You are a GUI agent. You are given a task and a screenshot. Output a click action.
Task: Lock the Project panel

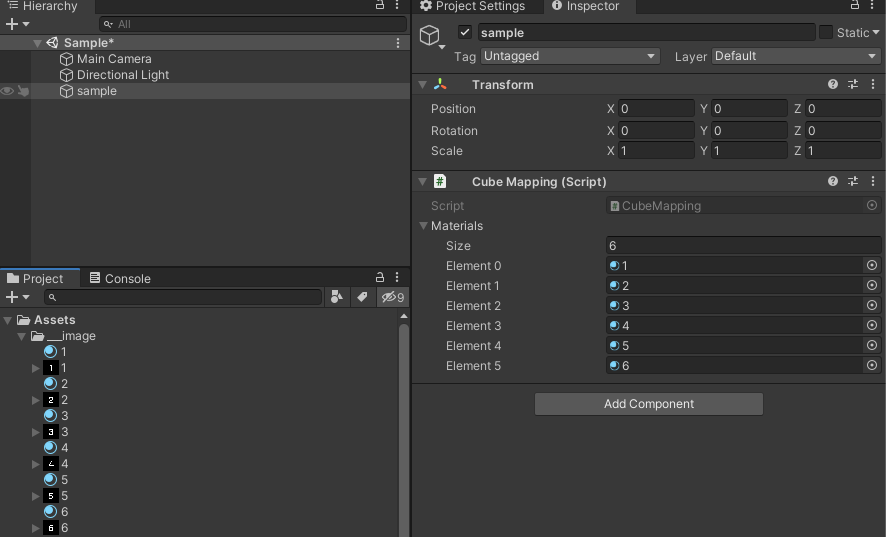(x=380, y=277)
